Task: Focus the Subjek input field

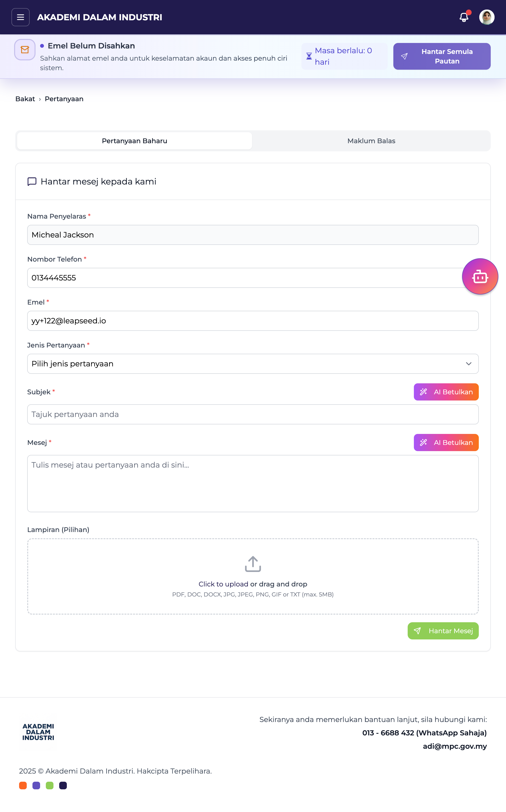Action: pyautogui.click(x=253, y=414)
